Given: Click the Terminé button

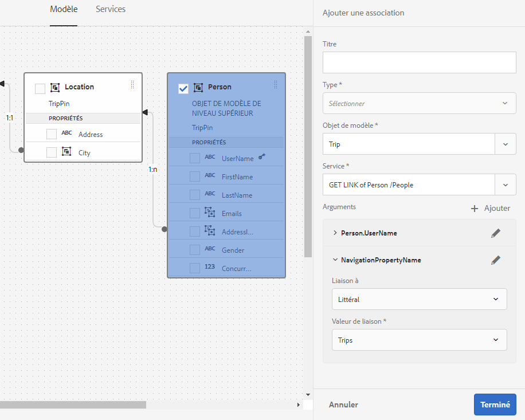Looking at the screenshot, I should point(495,405).
